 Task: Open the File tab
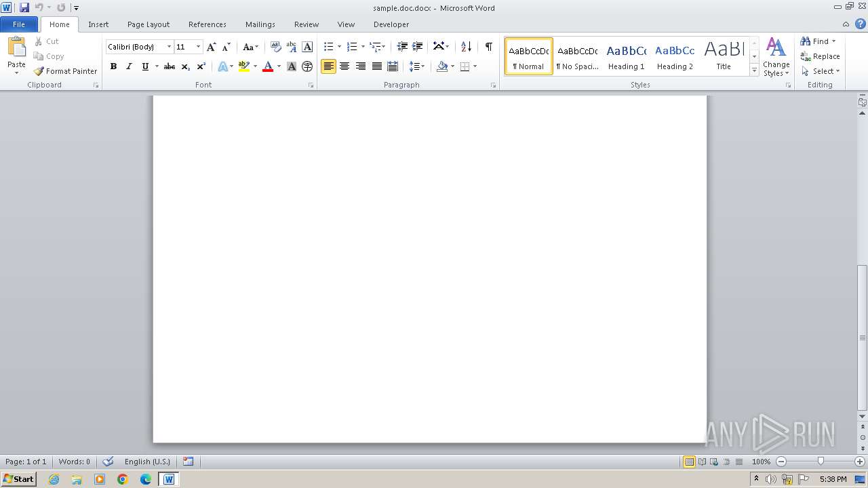(x=19, y=24)
